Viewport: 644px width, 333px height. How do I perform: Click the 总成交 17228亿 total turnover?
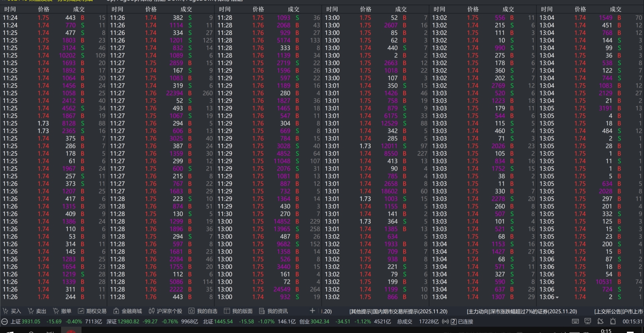pyautogui.click(x=418, y=322)
